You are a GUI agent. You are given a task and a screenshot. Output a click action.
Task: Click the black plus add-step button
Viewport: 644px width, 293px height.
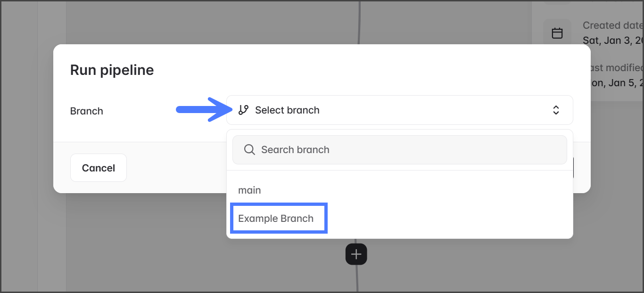pyautogui.click(x=356, y=255)
